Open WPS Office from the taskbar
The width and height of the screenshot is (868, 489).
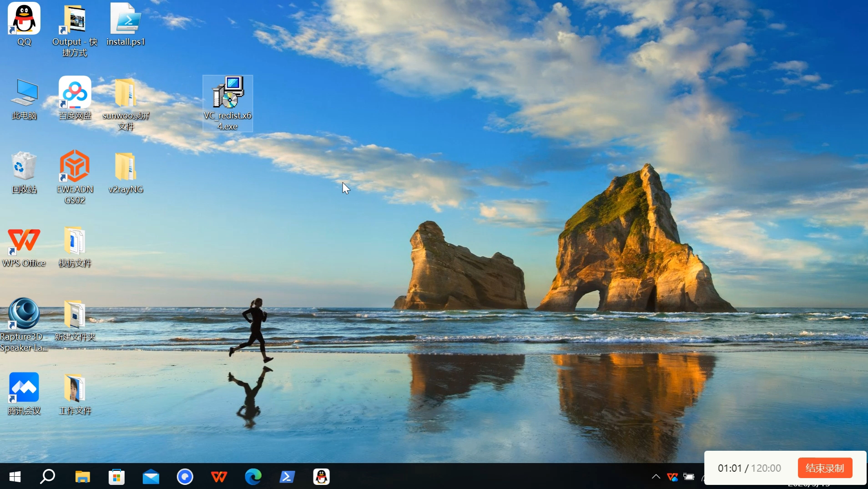[219, 477]
